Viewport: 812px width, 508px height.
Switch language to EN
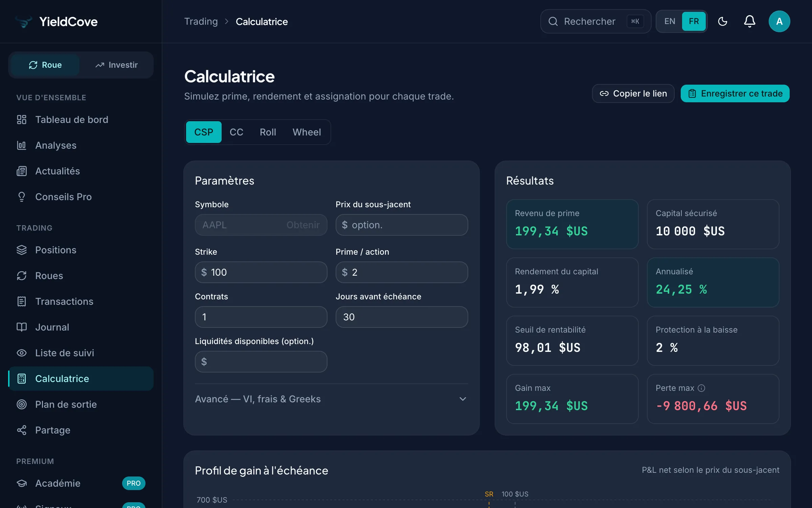pos(670,21)
